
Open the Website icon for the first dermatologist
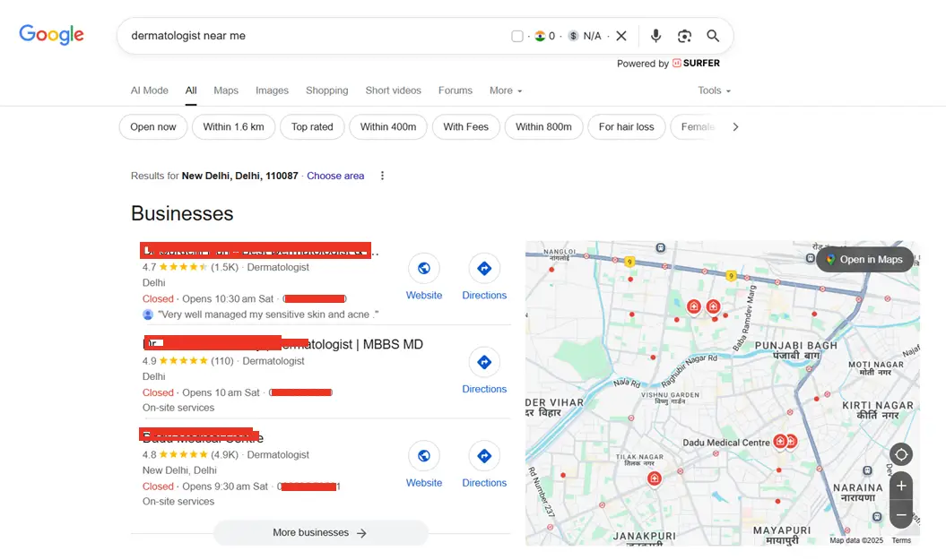[x=423, y=269]
